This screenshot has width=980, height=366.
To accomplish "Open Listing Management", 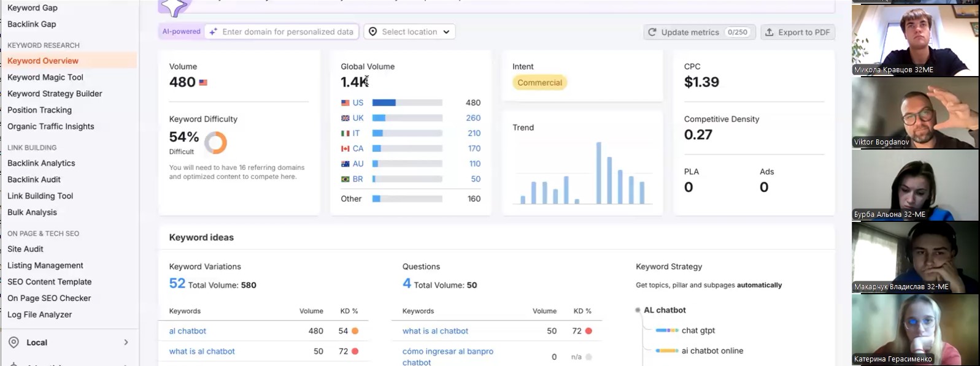I will pyautogui.click(x=45, y=265).
